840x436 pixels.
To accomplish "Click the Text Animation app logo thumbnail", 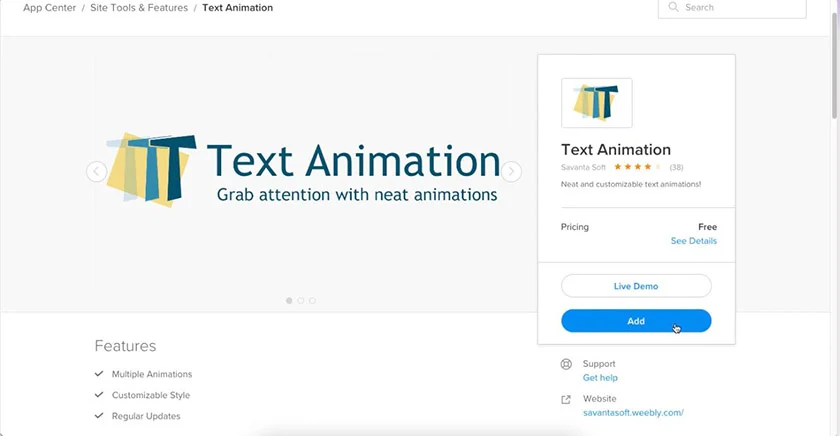I will click(596, 103).
